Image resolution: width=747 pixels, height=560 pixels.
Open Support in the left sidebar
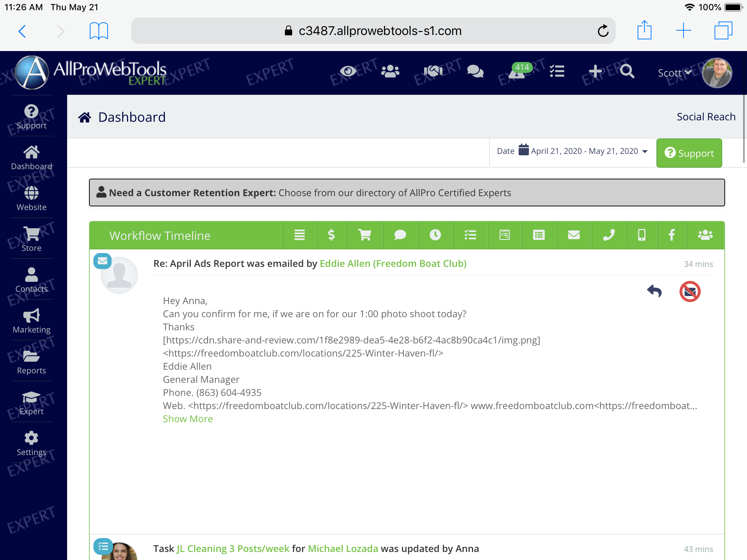point(31,117)
